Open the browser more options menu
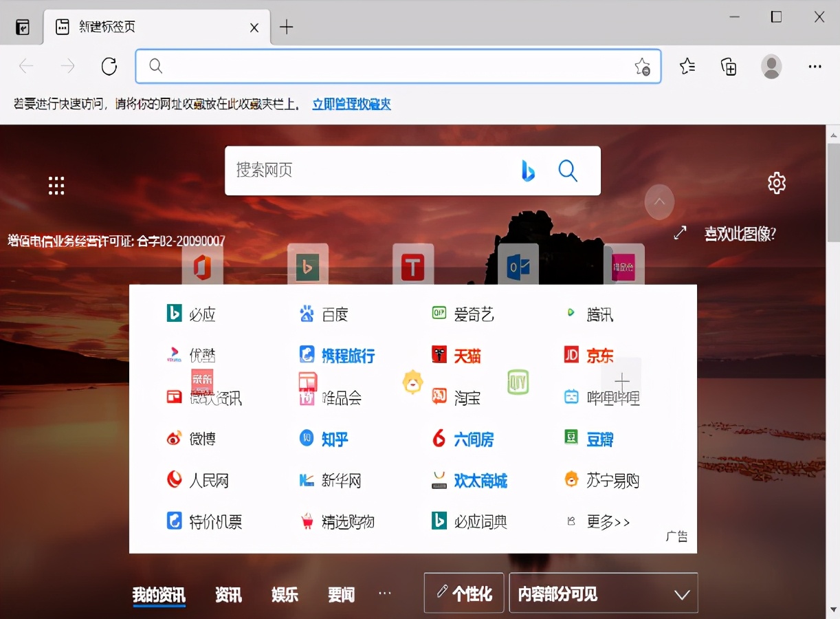Viewport: 840px width, 619px height. [x=815, y=66]
